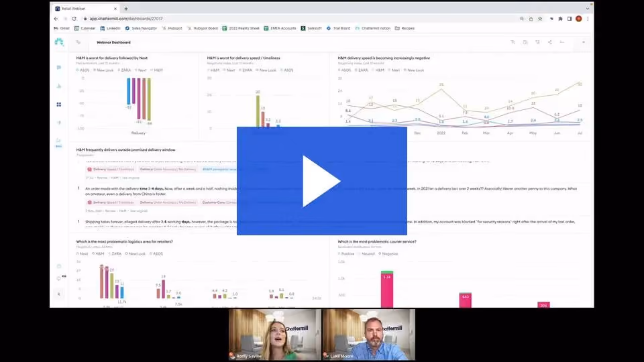Click the Webinar Dashboard title
Viewport: 644px width, 362px height.
point(114,42)
